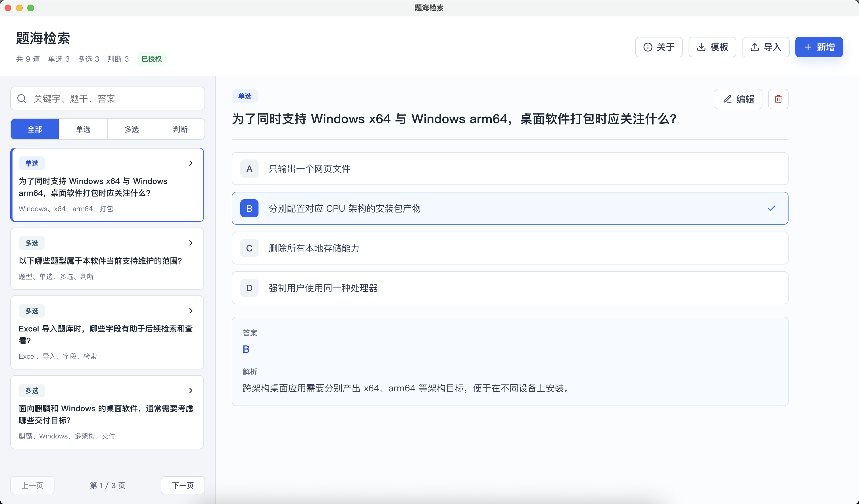Click the 编辑 edit button
859x504 pixels.
coord(738,99)
